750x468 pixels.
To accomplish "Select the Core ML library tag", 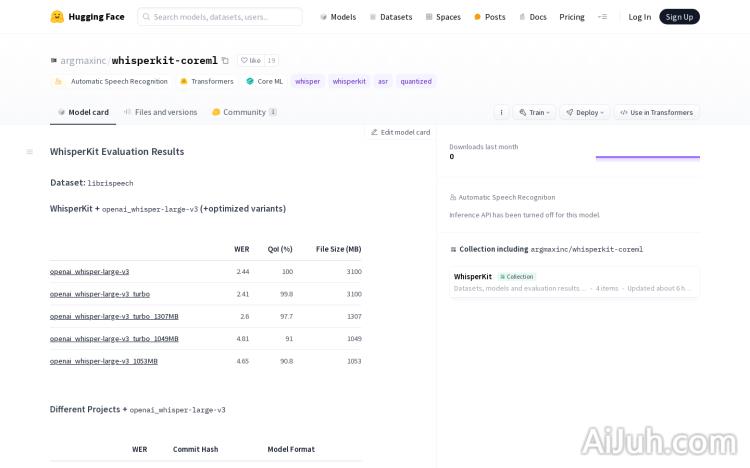I will point(264,81).
